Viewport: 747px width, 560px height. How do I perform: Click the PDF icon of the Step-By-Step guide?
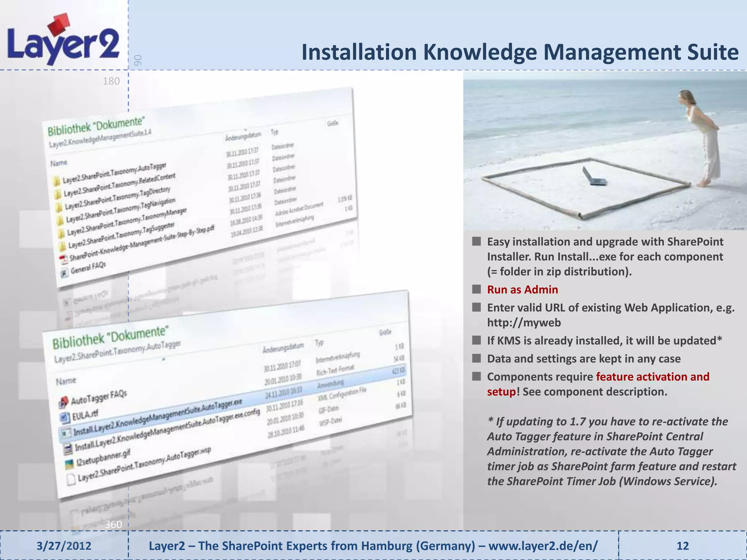tap(64, 259)
